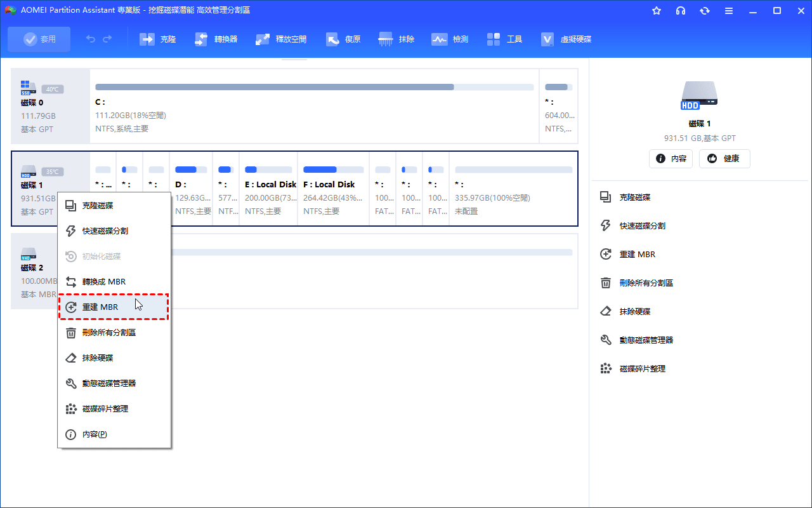This screenshot has height=508, width=812.
Task: Select the C: partition usage bar
Action: pyautogui.click(x=314, y=87)
